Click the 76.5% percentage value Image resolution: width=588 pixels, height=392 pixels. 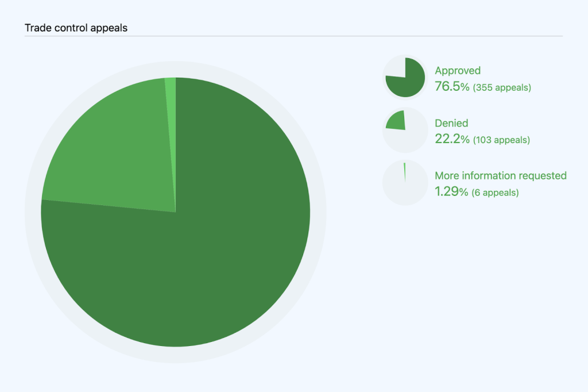point(452,87)
